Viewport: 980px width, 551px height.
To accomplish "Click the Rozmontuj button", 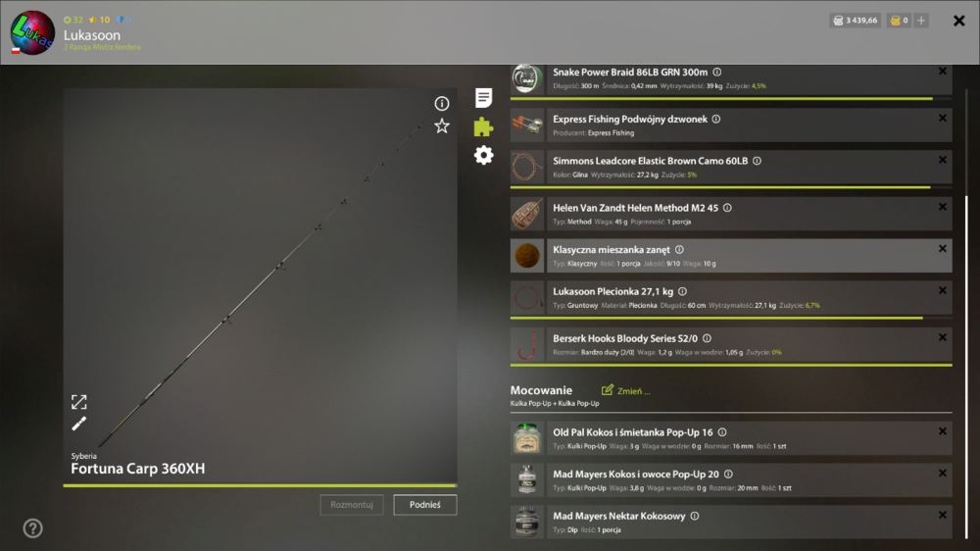I will 351,505.
